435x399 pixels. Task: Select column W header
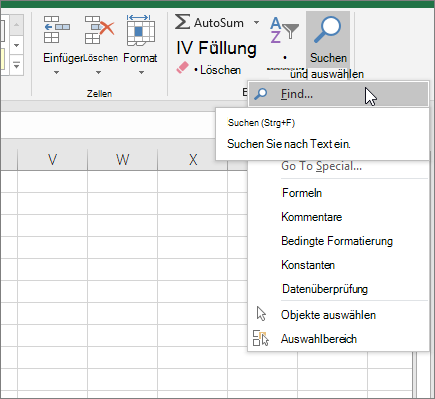click(122, 160)
